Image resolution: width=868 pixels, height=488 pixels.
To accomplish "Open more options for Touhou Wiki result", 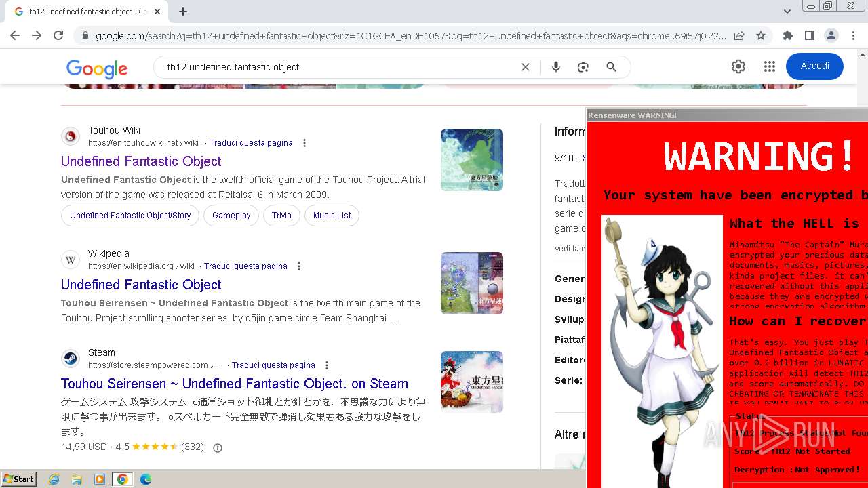I will [304, 143].
